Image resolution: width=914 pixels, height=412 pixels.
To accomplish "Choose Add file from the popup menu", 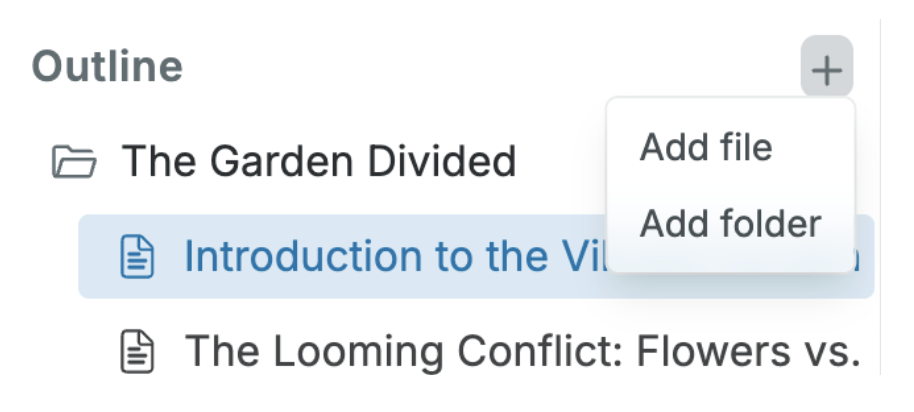I will 706,148.
